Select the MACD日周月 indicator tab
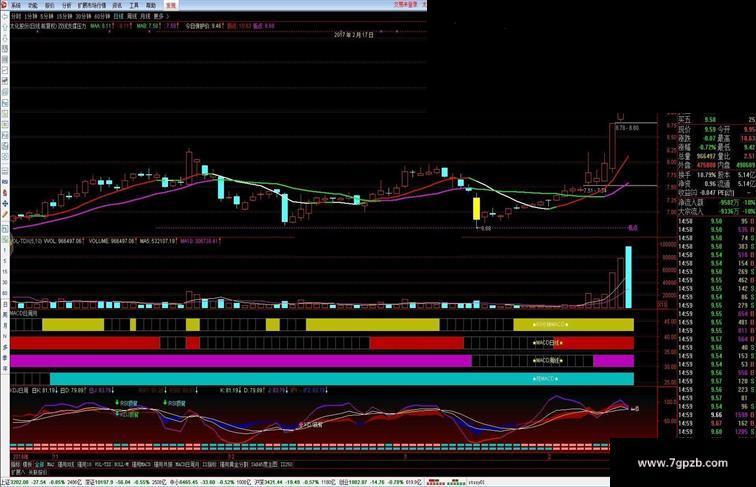 pos(187,464)
